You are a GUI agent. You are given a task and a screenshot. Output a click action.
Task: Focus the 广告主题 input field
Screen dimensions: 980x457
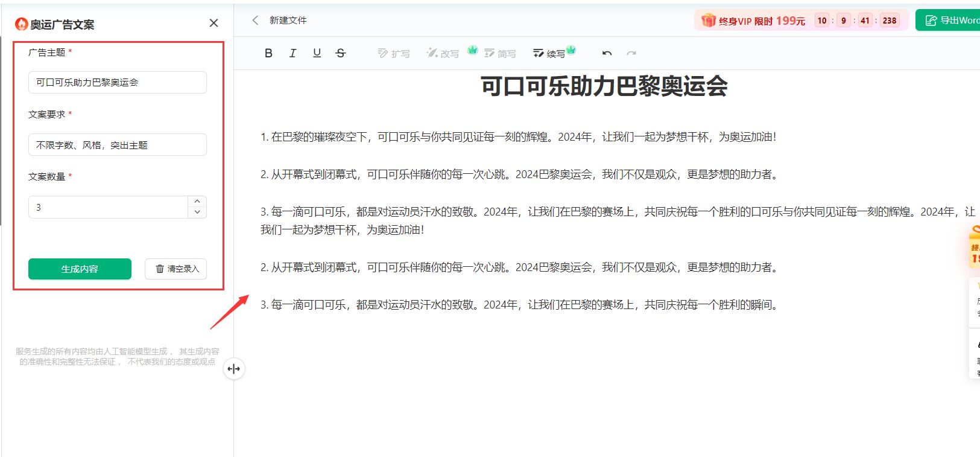(118, 83)
